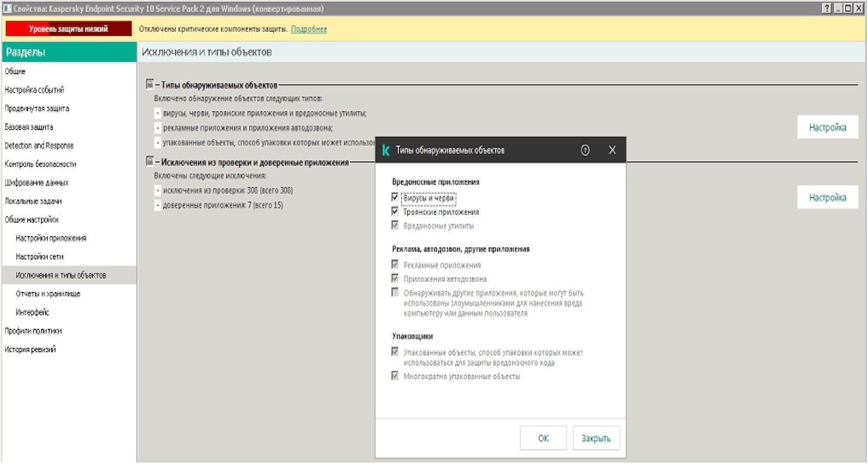
Task: Open the Продвинутая защита section
Action: tap(37, 109)
